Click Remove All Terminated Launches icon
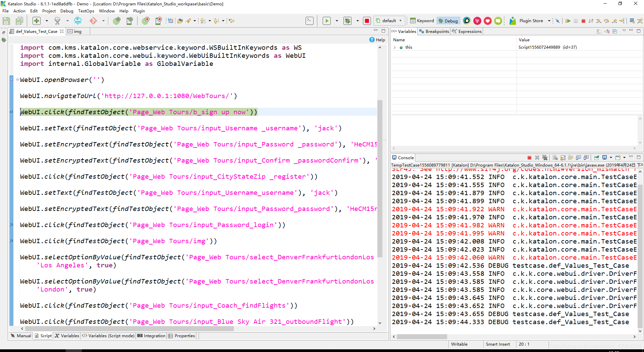This screenshot has width=644, height=352. pyautogui.click(x=545, y=158)
